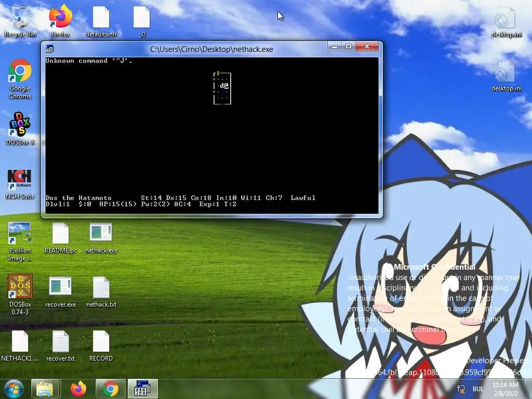
Task: Open the nethack window system menu icon
Action: point(50,49)
